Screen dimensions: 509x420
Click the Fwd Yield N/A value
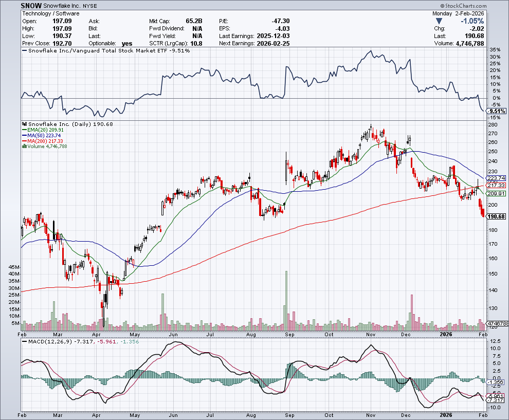(197, 36)
